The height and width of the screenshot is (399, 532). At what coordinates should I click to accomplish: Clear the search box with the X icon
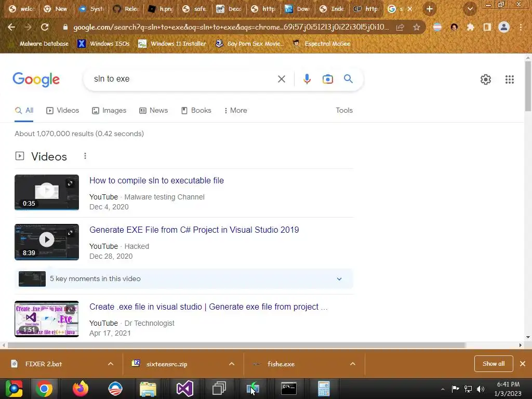pos(281,79)
